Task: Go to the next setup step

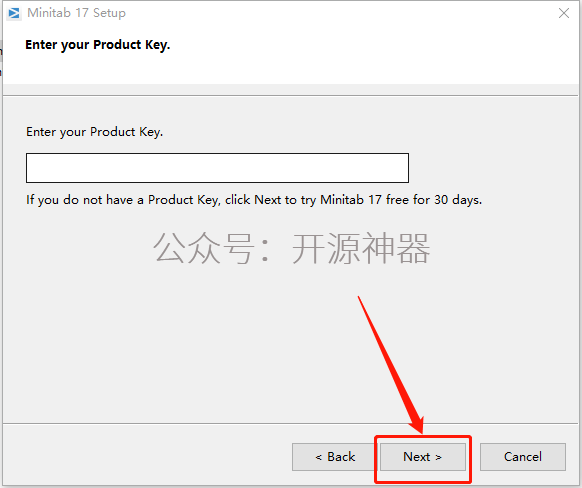Action: 422,456
